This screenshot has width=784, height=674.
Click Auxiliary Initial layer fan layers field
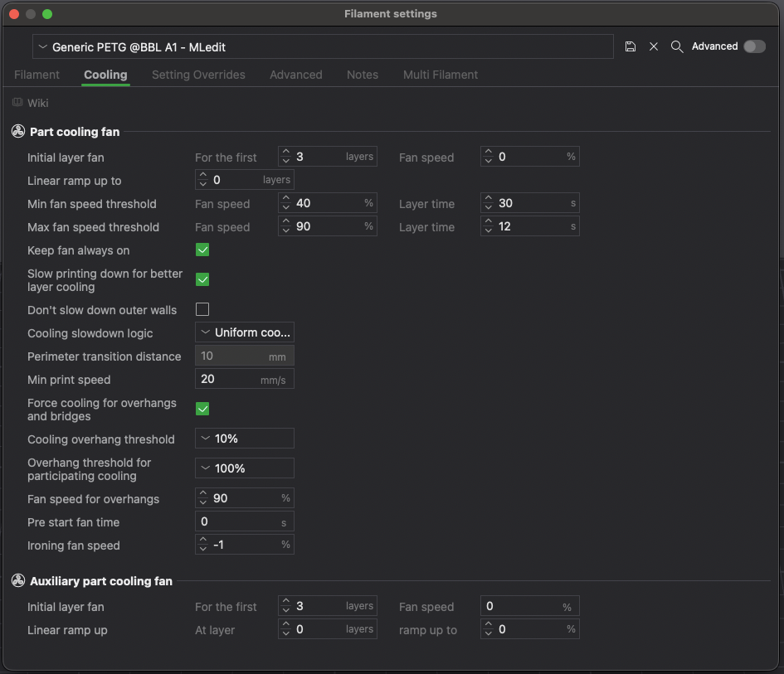pyautogui.click(x=328, y=605)
